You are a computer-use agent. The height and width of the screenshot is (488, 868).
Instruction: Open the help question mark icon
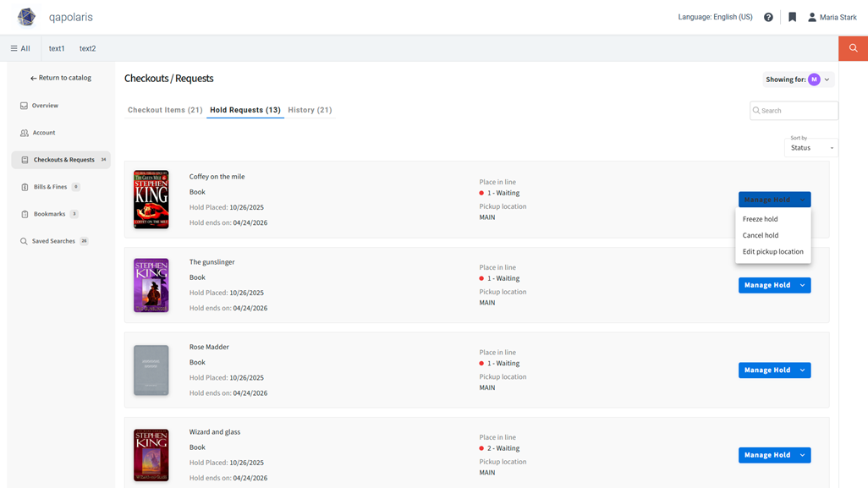768,17
